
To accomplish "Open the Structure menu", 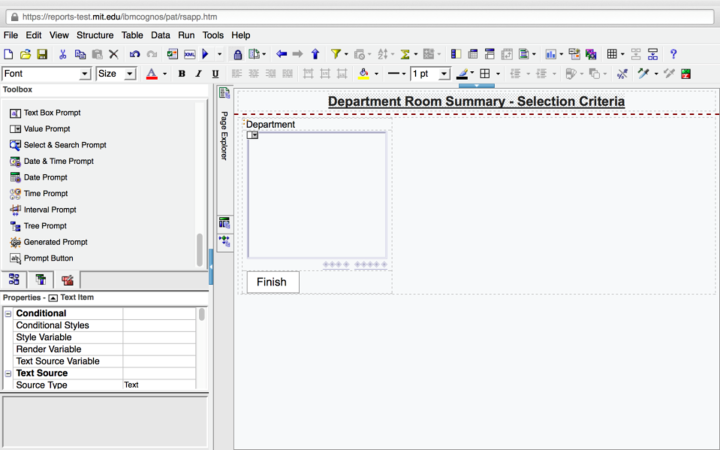I will point(95,35).
